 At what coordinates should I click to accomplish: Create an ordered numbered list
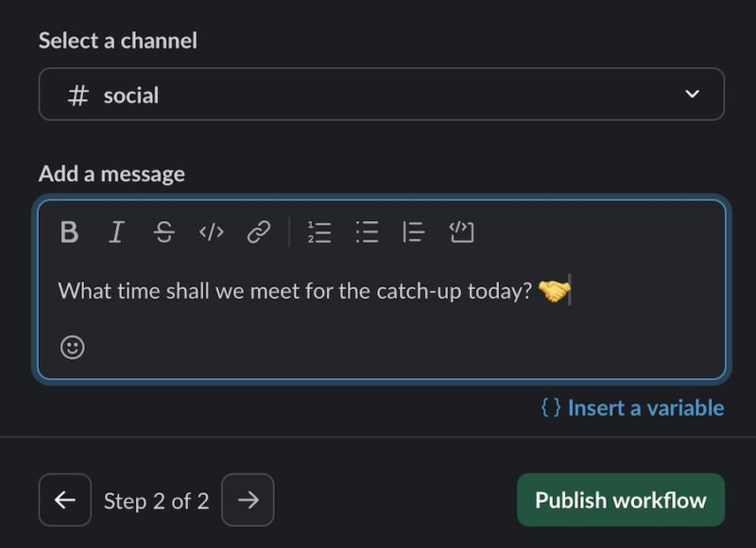point(318,231)
